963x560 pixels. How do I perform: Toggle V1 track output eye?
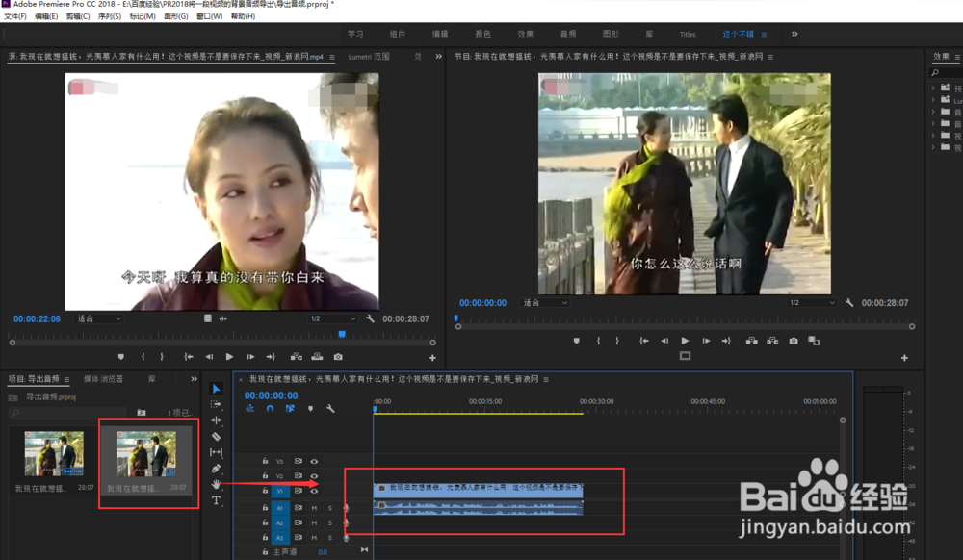tap(315, 491)
